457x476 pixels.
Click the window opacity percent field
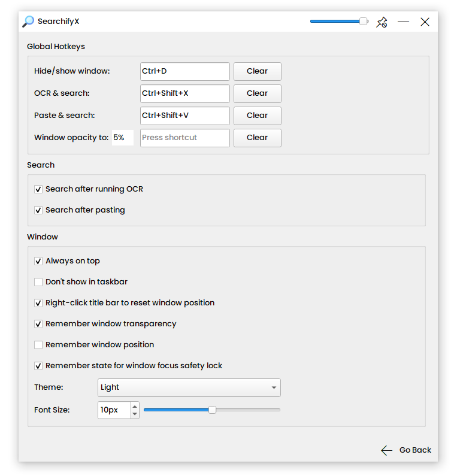122,138
